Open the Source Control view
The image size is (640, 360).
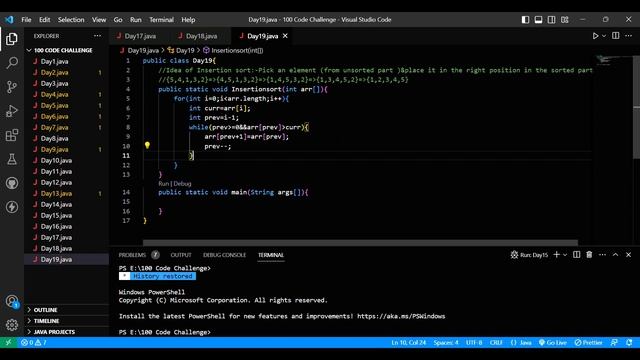point(12,87)
